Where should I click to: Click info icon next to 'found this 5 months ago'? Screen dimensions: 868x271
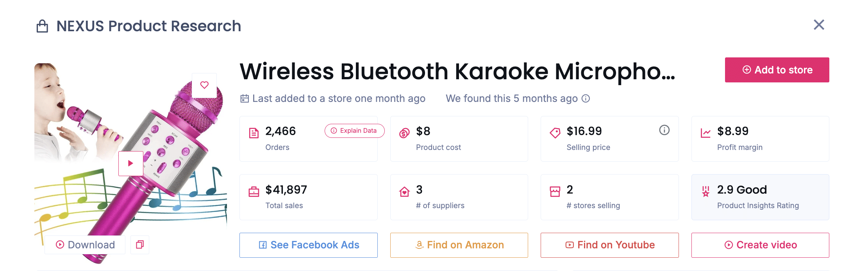[x=586, y=99]
